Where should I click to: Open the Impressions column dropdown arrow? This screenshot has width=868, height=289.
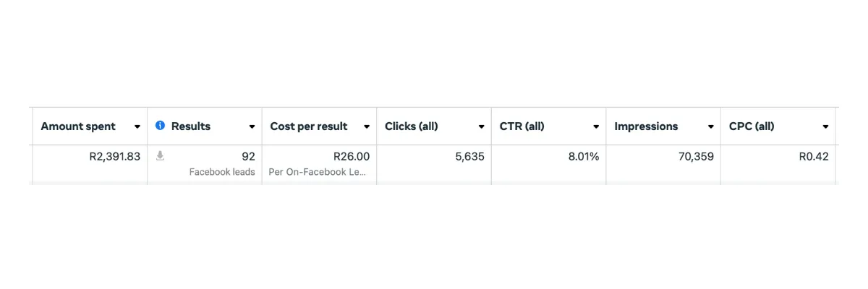tap(710, 126)
